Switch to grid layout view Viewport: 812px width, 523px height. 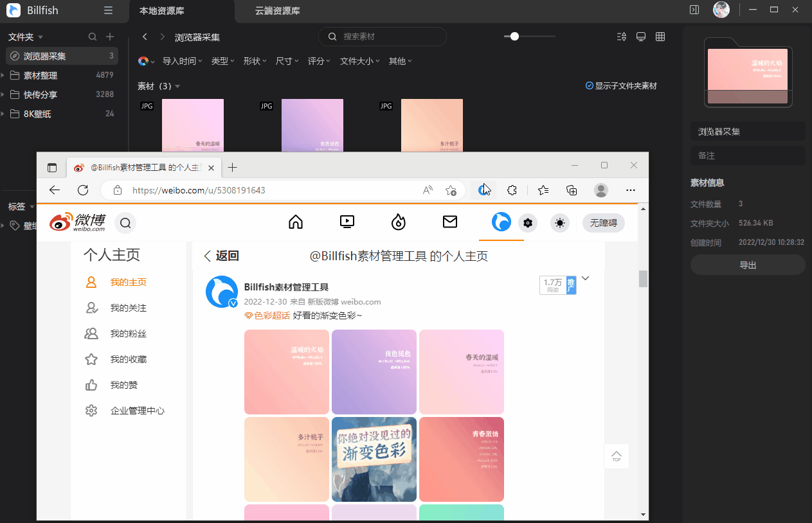tap(660, 37)
